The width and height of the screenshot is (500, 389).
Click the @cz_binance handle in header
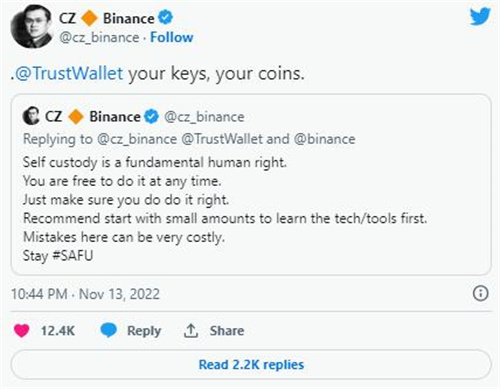[x=99, y=37]
